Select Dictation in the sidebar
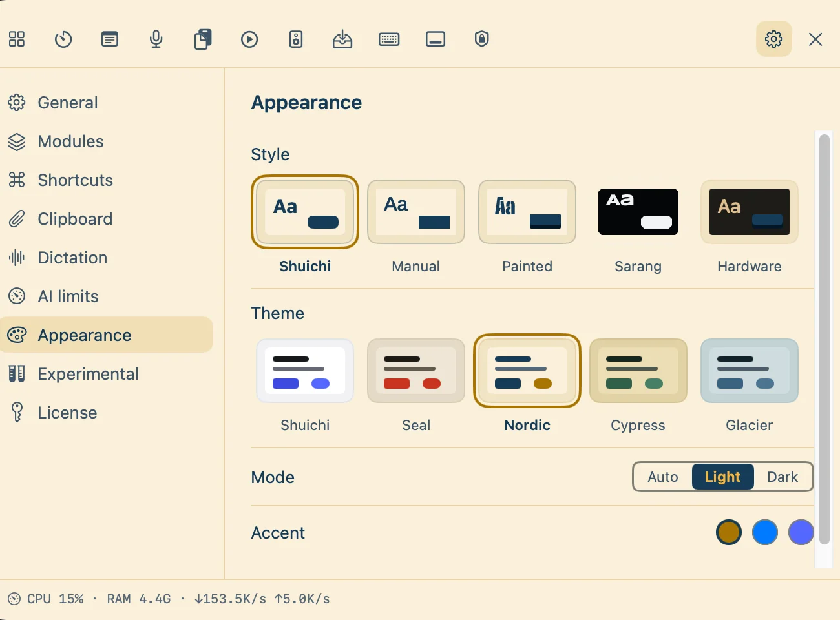 107,258
